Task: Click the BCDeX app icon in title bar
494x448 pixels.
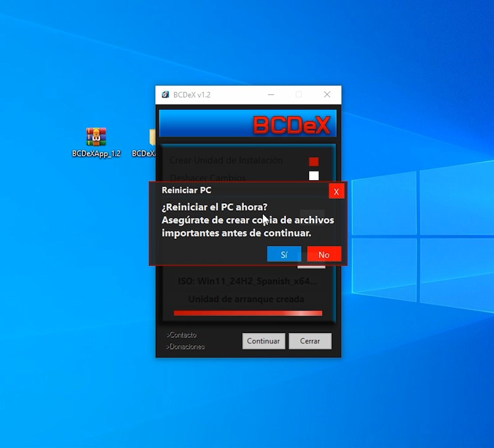Action: pos(165,94)
